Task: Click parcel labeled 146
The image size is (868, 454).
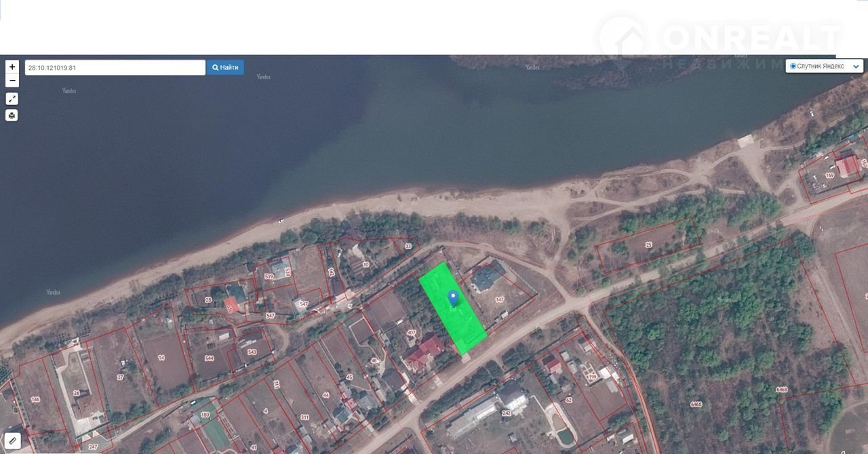Action: (35, 399)
